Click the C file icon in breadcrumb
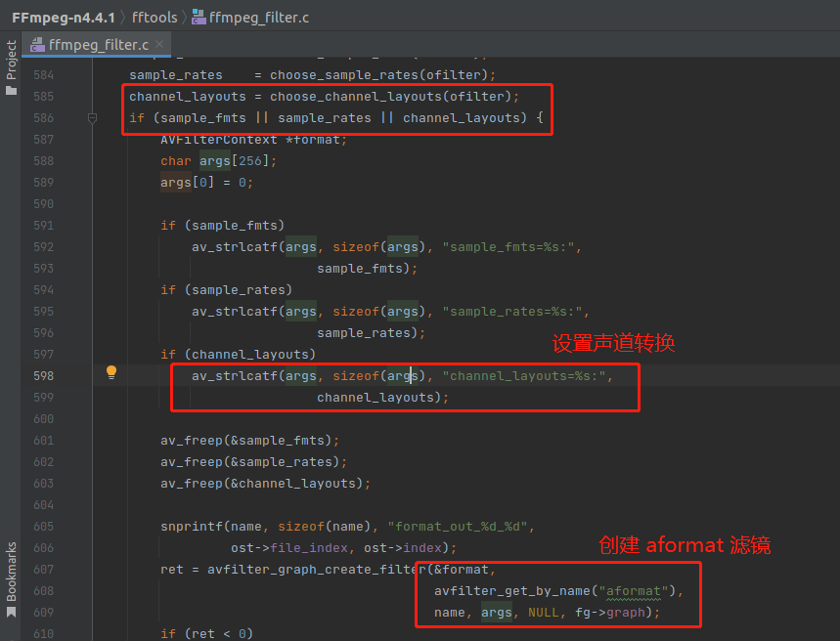This screenshot has height=641, width=840. point(199,16)
